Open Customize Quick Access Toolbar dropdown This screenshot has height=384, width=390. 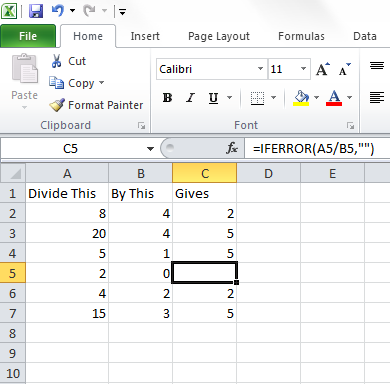click(122, 12)
